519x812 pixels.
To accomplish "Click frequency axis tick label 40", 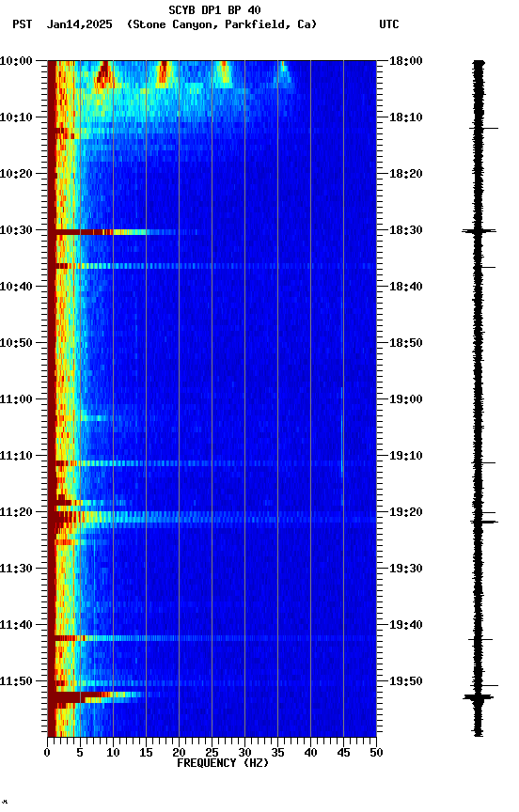I will [x=310, y=753].
